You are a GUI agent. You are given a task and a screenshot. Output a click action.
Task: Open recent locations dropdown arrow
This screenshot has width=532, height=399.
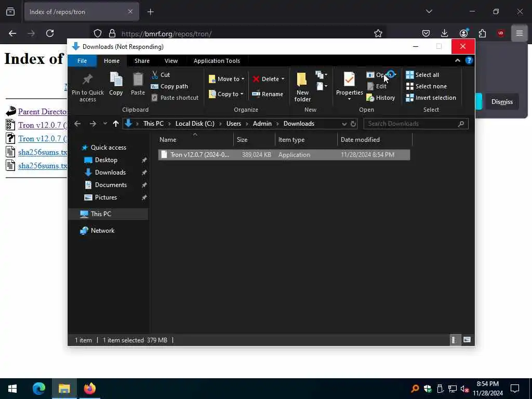[105, 124]
